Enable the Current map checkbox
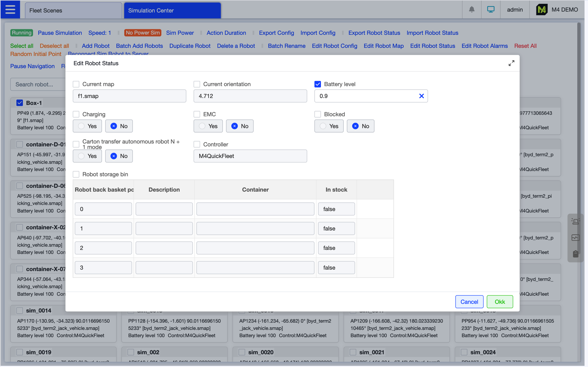 tap(76, 84)
